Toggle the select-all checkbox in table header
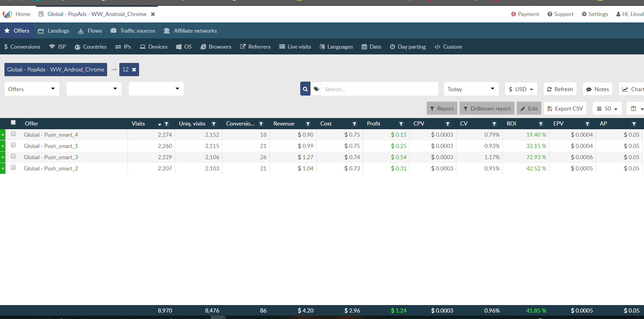644x319 pixels. tap(13, 122)
